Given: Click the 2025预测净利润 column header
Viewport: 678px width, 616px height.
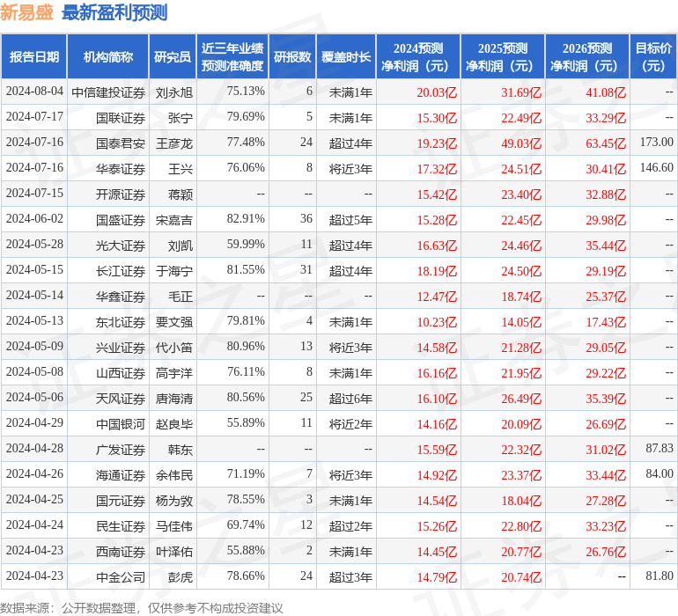Looking at the screenshot, I should click(503, 56).
